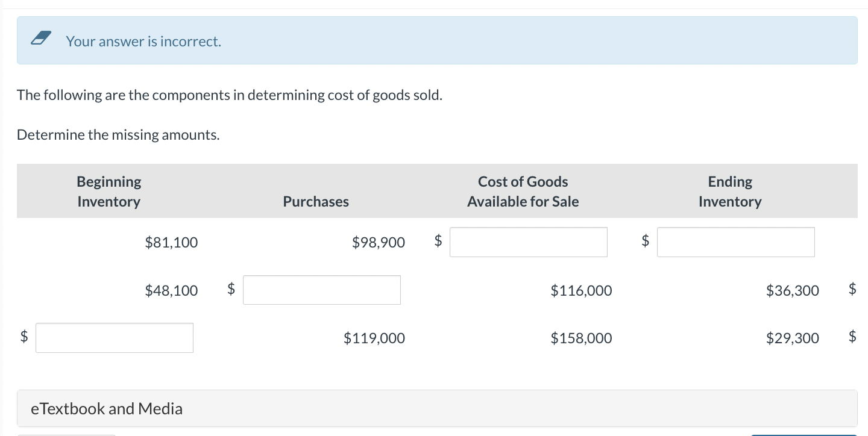
Task: Click the $116,000 Cost of Goods value
Action: tap(580, 290)
